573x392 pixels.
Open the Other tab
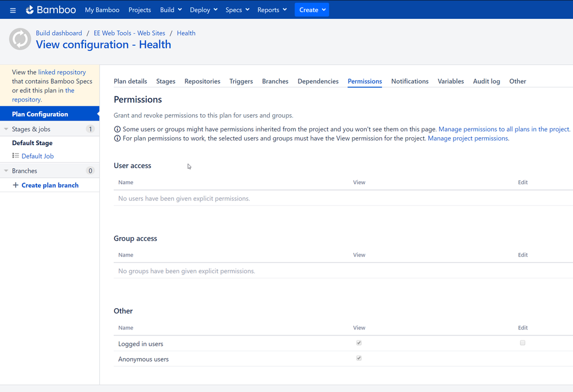517,81
